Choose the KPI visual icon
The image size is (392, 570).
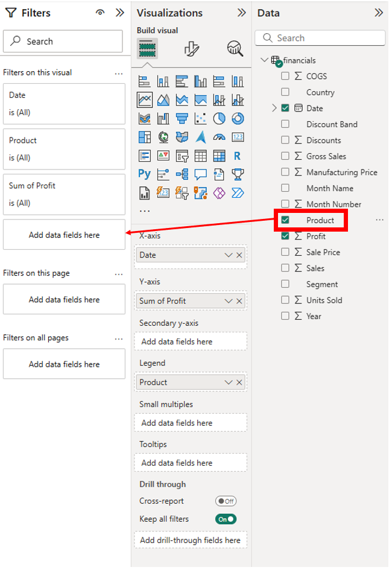(x=163, y=156)
